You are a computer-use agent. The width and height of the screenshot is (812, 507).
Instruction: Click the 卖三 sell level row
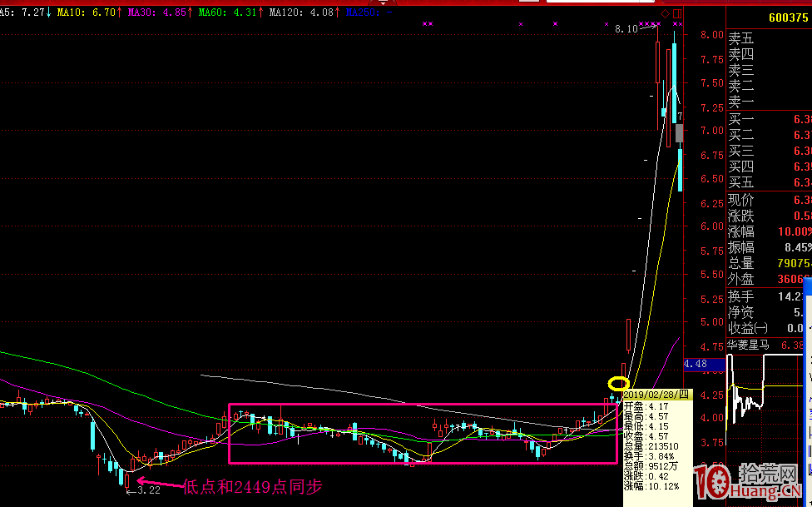[769, 69]
